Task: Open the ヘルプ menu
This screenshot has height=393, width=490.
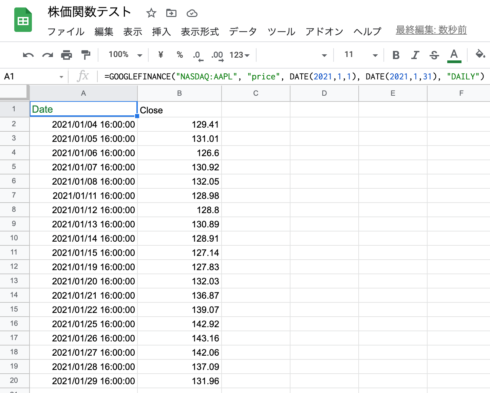Action: (x=367, y=32)
